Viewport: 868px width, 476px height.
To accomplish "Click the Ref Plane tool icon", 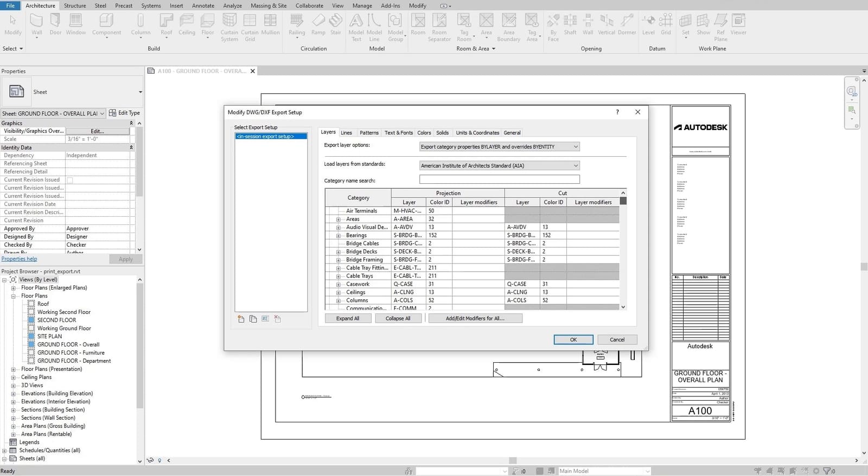I will 720,28.
